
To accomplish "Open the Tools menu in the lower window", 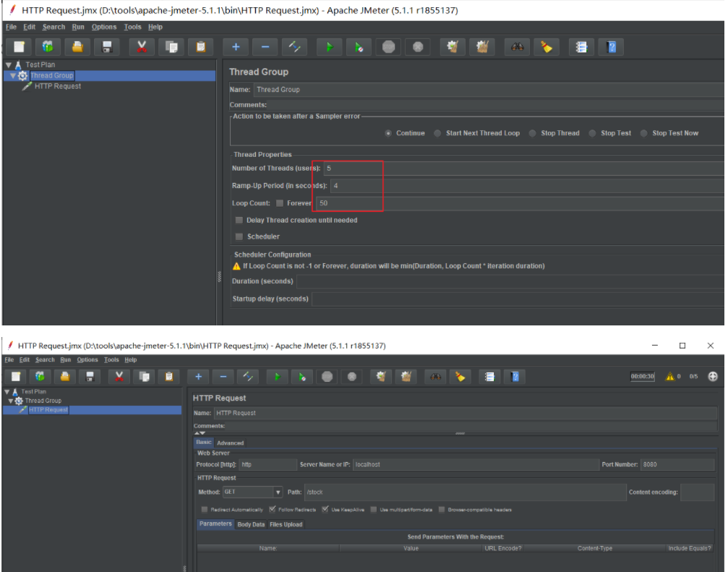I will (111, 360).
